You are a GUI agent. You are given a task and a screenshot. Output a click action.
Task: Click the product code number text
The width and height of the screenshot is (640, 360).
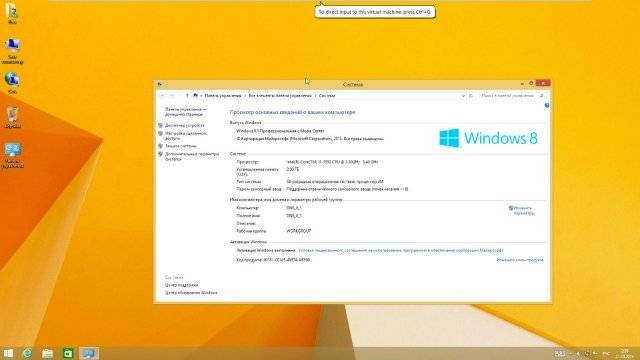tap(287, 260)
